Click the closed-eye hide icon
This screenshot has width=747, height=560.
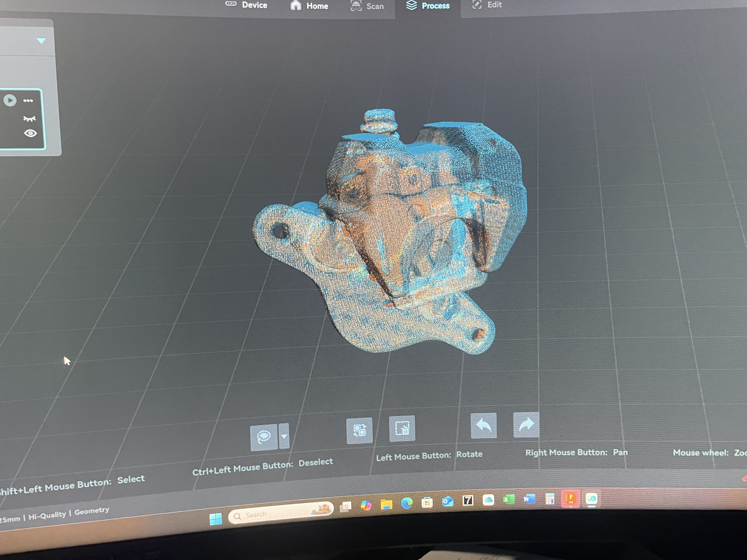[30, 118]
